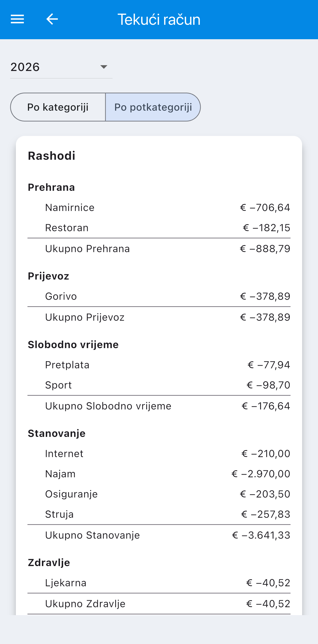Select the Pretplata expense row

click(x=159, y=365)
